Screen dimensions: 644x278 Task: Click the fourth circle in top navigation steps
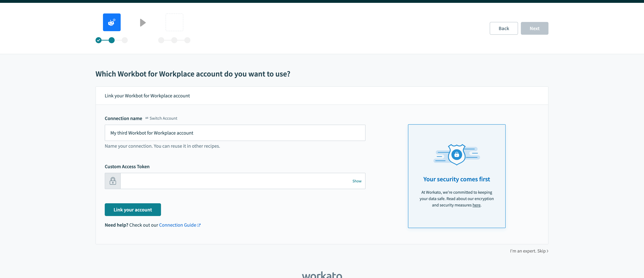(161, 40)
